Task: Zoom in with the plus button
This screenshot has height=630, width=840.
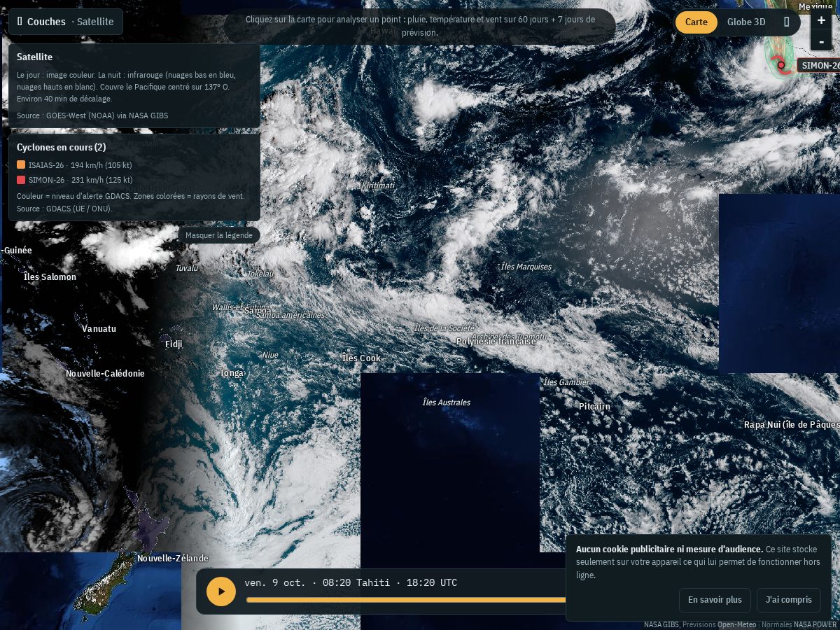Action: pyautogui.click(x=821, y=20)
